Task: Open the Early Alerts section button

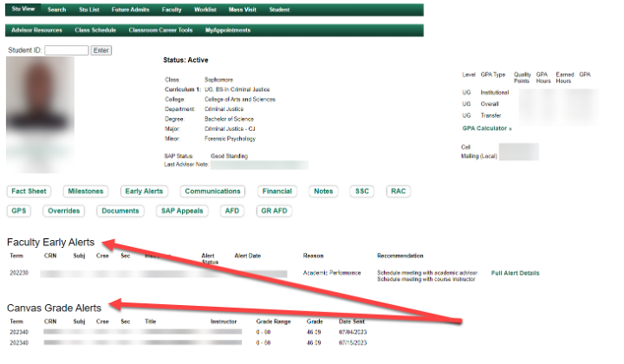Action: (144, 192)
